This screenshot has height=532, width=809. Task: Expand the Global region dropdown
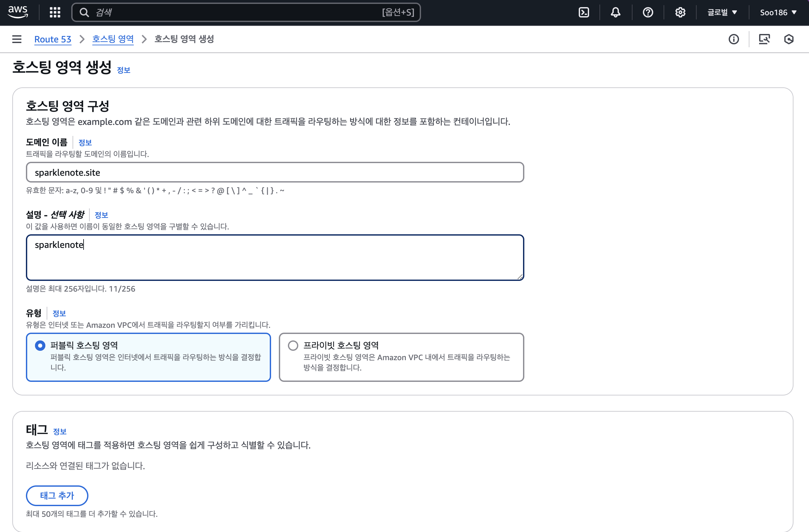(722, 13)
